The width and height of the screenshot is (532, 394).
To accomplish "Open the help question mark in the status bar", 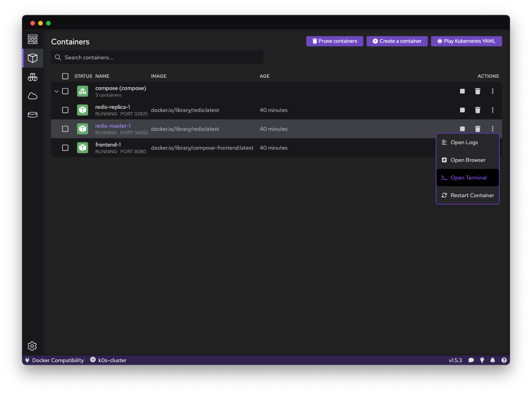I will [x=504, y=360].
